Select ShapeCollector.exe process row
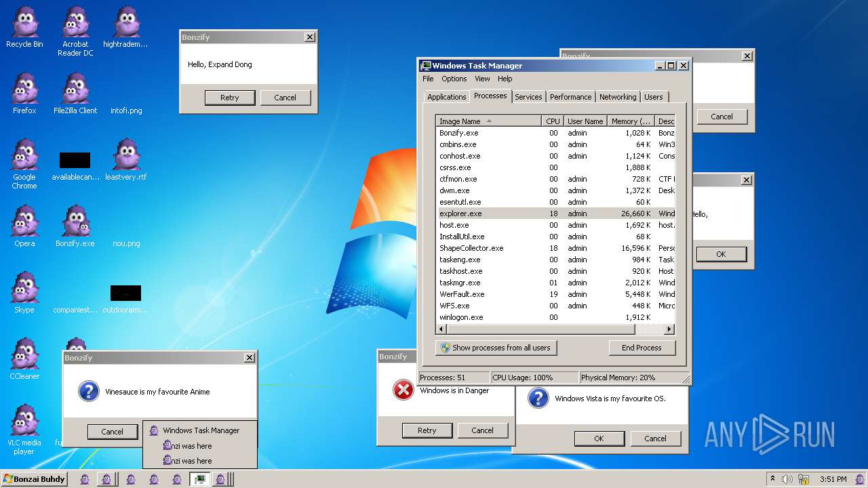868x488 pixels. (x=555, y=248)
